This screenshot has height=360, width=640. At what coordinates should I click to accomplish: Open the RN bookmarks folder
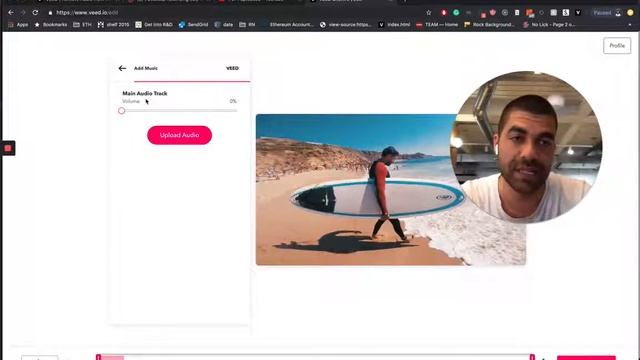(x=247, y=24)
